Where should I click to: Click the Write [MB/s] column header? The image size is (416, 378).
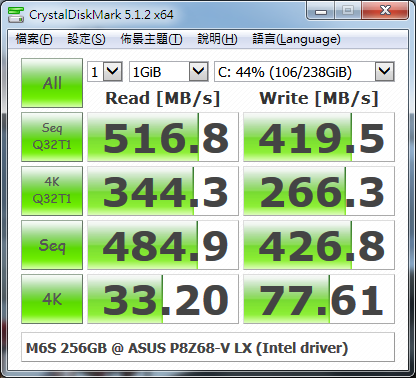tap(319, 99)
